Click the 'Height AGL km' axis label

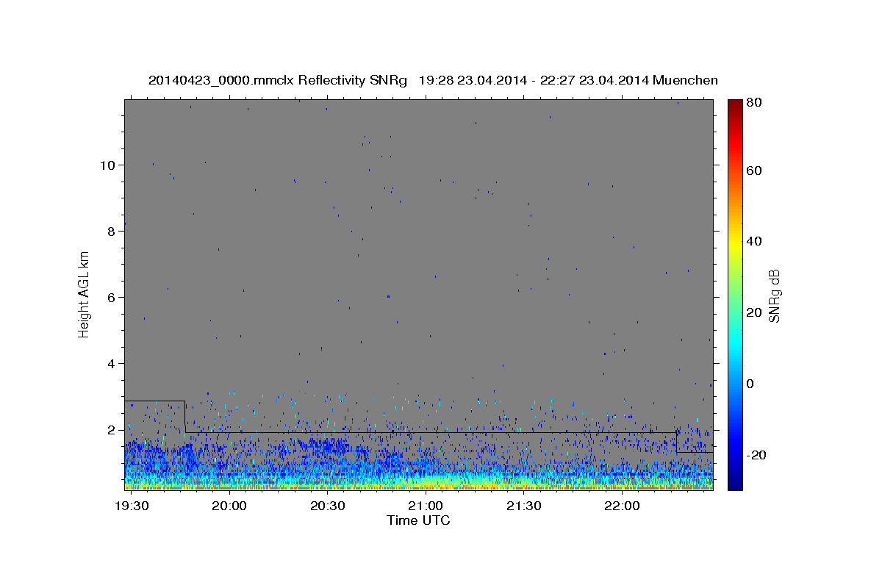click(x=85, y=294)
